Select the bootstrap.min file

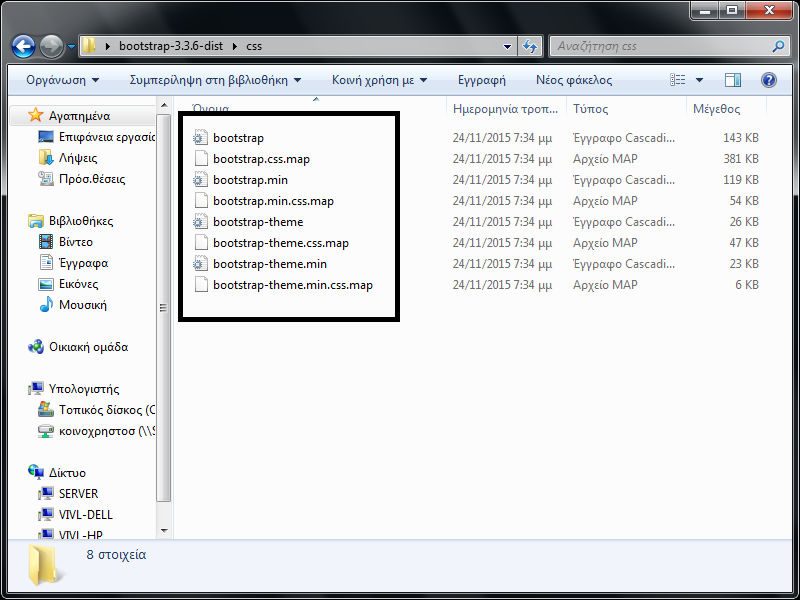(x=250, y=180)
